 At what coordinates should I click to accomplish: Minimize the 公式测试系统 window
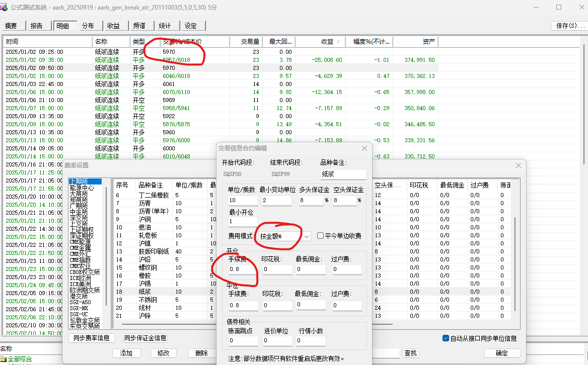(536, 7)
